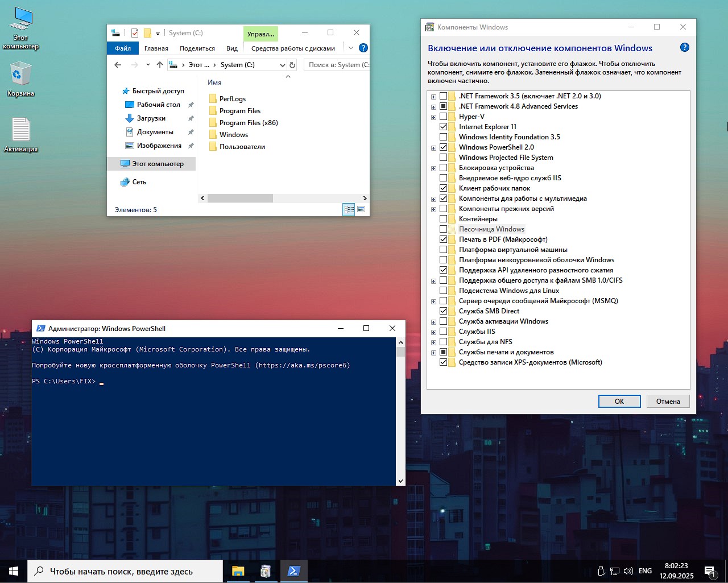Expand .NET Framework 4.8 Advanced Services
This screenshot has height=583, width=728.
click(x=433, y=107)
